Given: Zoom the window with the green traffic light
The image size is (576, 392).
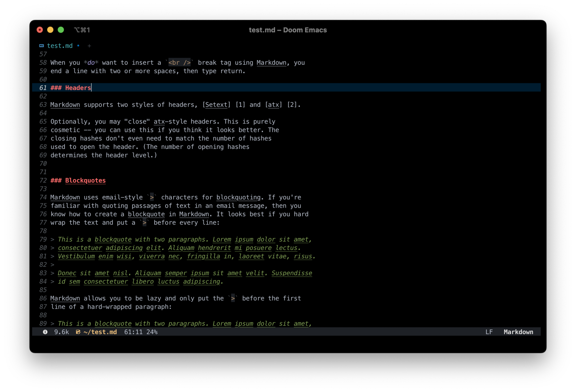Looking at the screenshot, I should click(60, 30).
